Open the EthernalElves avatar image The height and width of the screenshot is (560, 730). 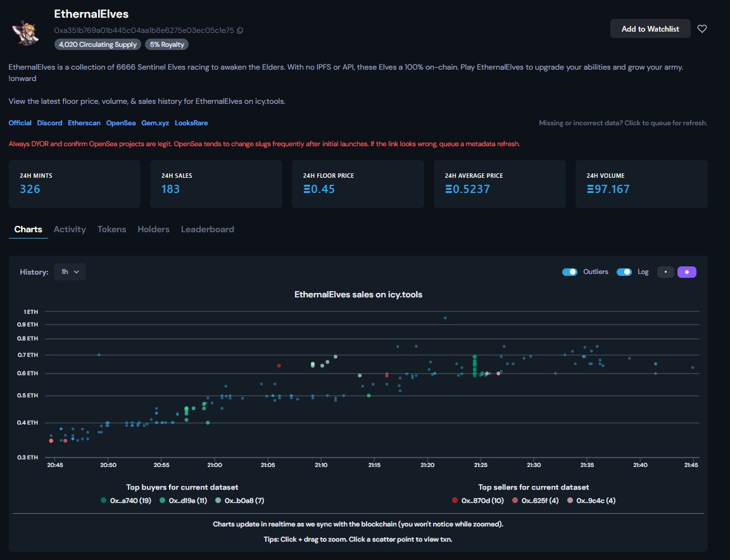coord(25,32)
